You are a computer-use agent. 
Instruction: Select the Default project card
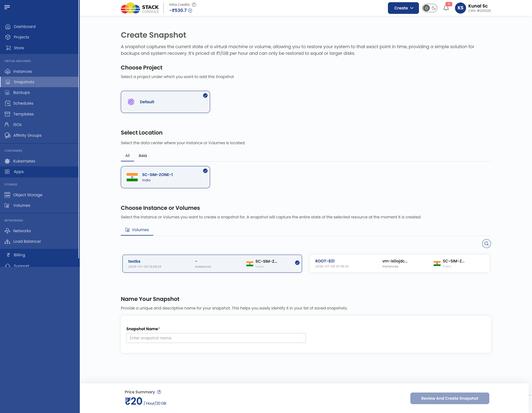click(165, 102)
